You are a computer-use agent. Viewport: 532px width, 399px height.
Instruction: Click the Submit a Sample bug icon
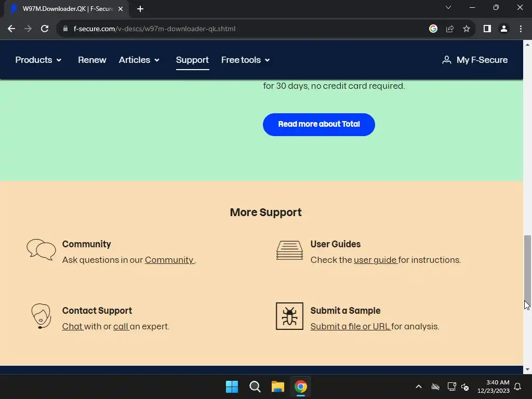click(x=289, y=316)
